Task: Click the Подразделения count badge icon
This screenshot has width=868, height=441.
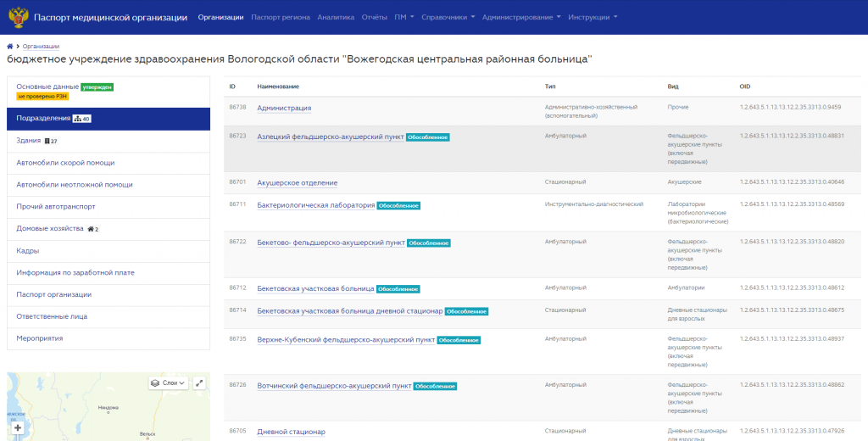Action: coord(82,119)
